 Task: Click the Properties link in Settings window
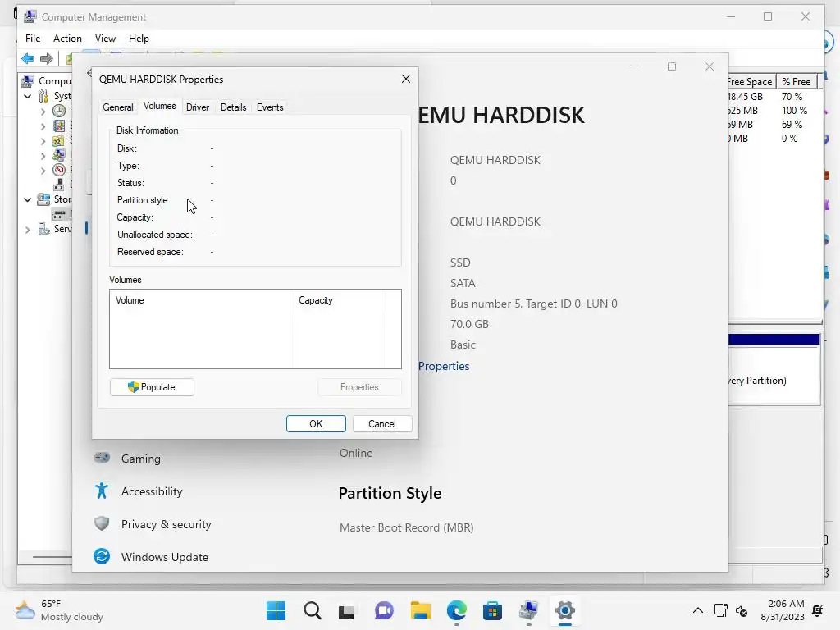point(444,366)
